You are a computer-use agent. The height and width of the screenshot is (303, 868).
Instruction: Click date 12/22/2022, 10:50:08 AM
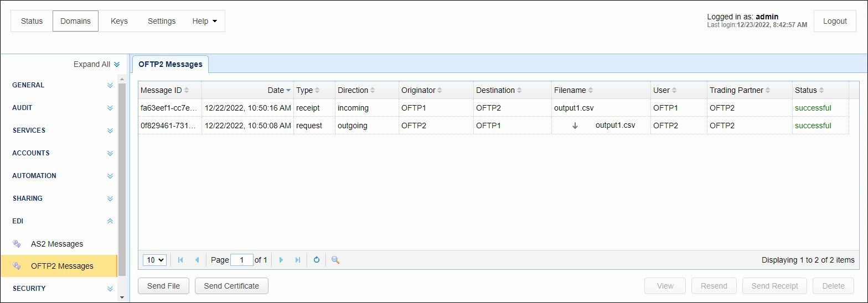(248, 126)
